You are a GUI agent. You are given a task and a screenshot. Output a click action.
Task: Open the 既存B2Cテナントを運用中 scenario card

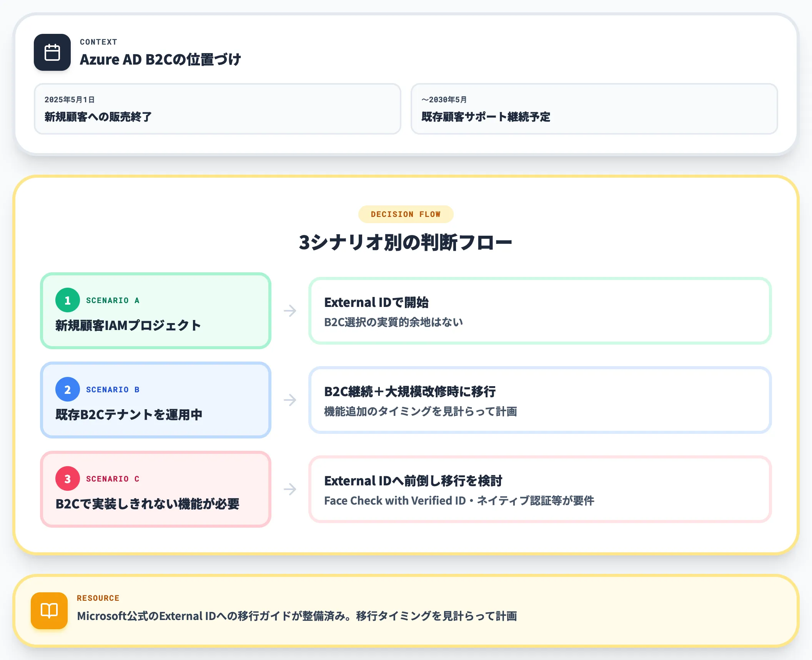[156, 400]
